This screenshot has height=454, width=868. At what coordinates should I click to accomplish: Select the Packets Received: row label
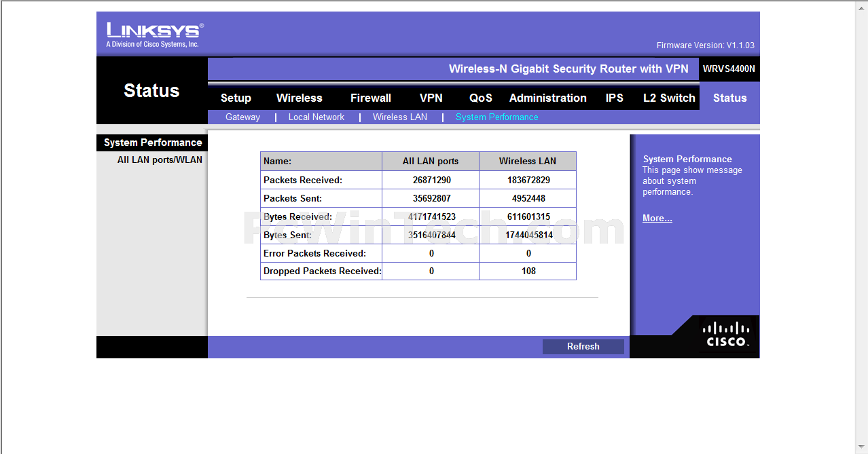(303, 180)
